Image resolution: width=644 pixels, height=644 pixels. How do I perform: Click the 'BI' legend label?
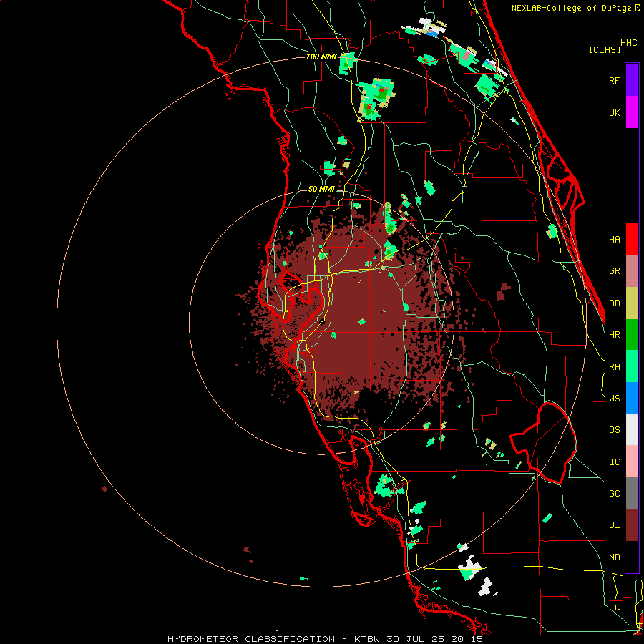coord(614,525)
